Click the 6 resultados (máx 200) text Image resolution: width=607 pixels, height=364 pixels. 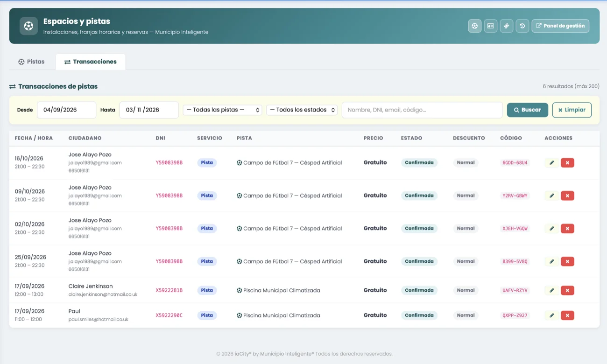571,86
